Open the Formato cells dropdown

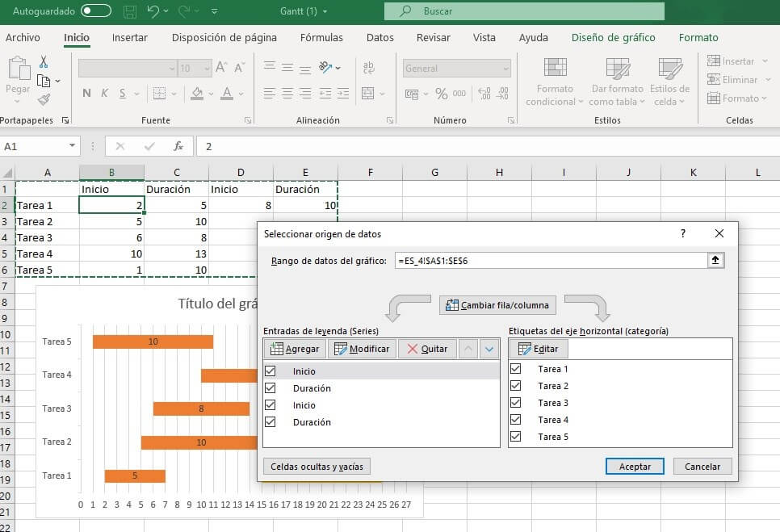[x=764, y=98]
